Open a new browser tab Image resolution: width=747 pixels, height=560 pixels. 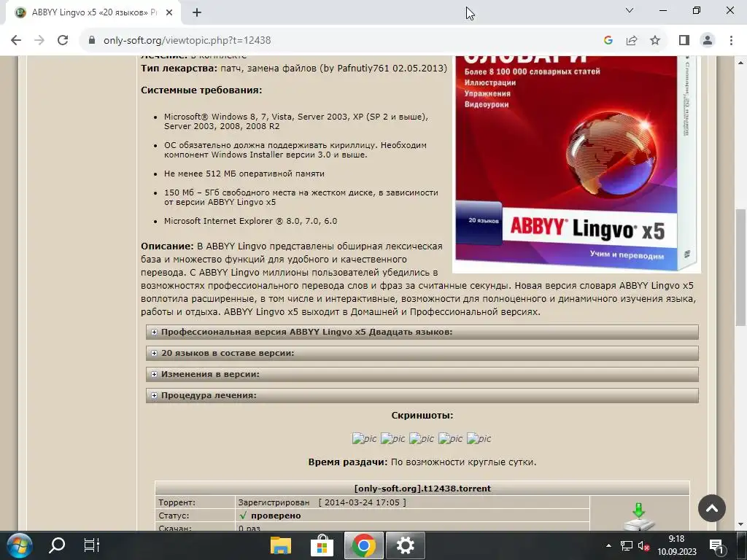point(197,13)
